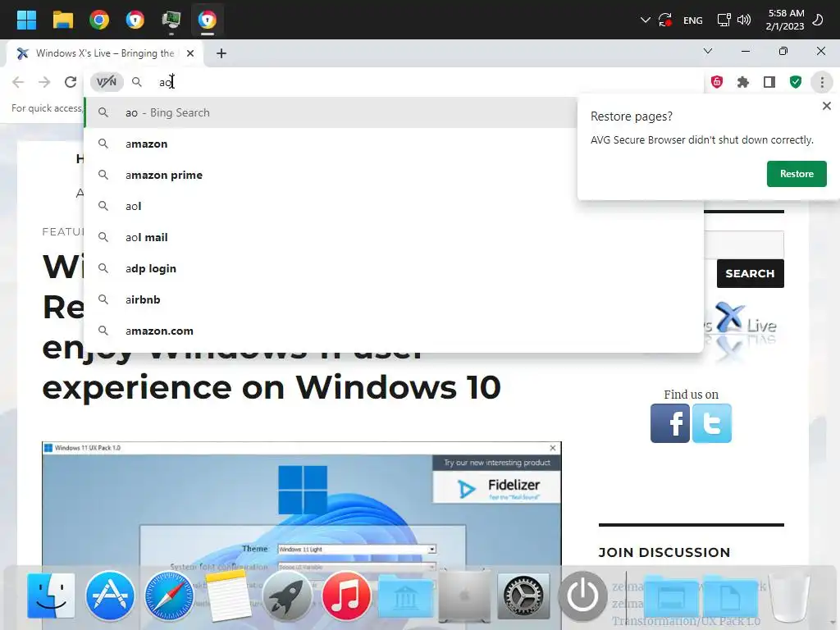
Task: Open the extensions puzzle icon
Action: click(743, 82)
